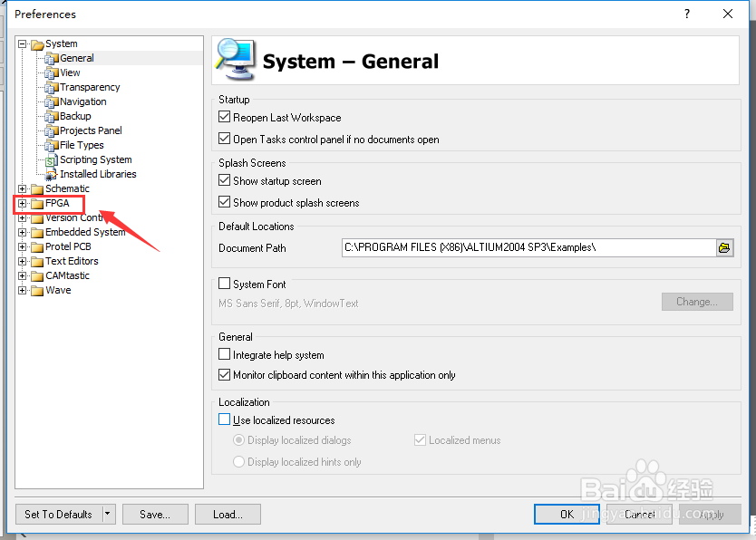Enable the System Font checkbox
Screen dimensions: 756x540
click(224, 284)
